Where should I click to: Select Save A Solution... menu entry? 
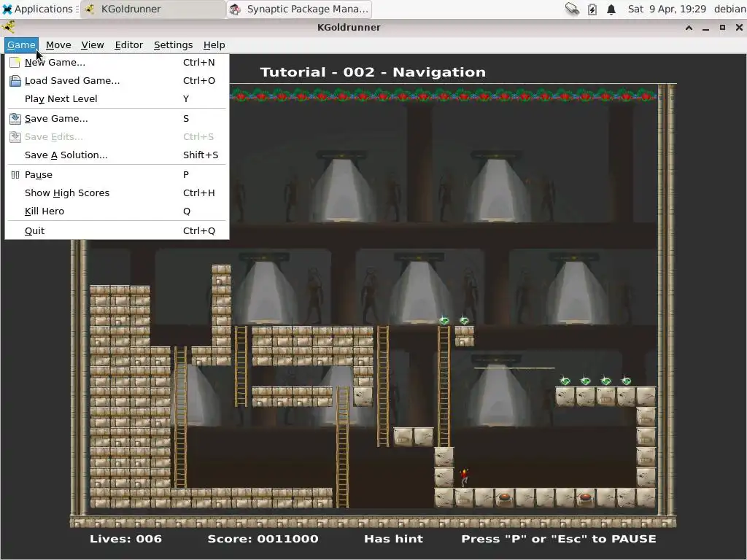[117, 155]
